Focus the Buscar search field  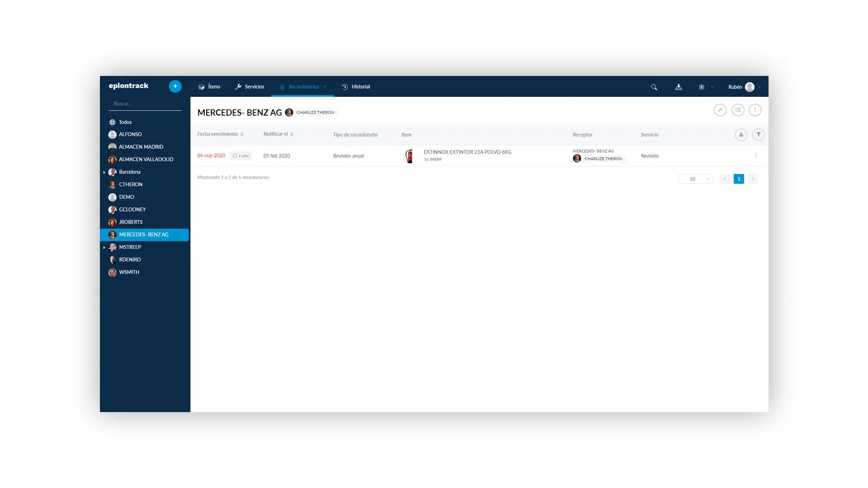point(145,104)
